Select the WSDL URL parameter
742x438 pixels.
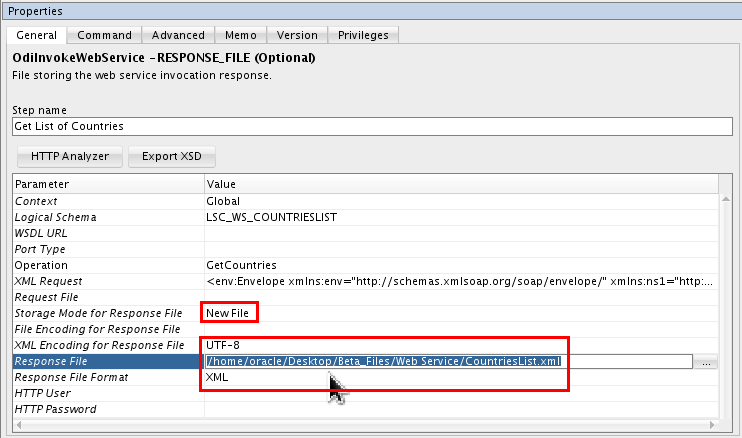pos(108,233)
